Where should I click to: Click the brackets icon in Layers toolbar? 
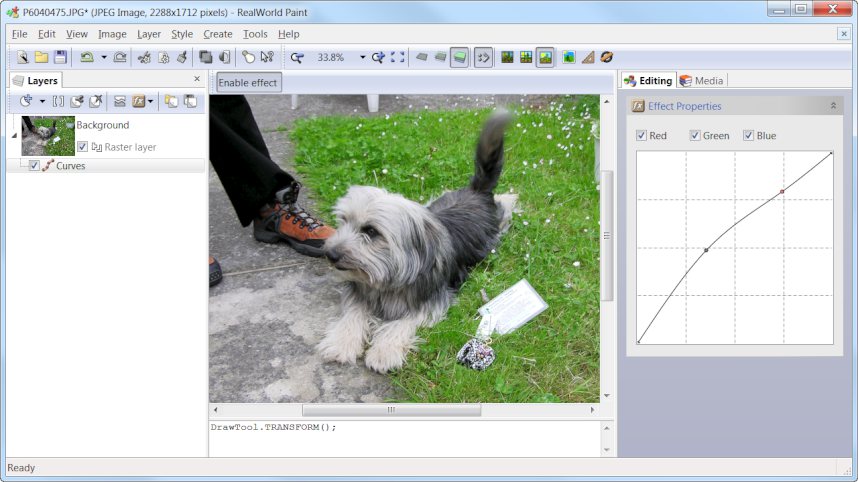coord(58,101)
